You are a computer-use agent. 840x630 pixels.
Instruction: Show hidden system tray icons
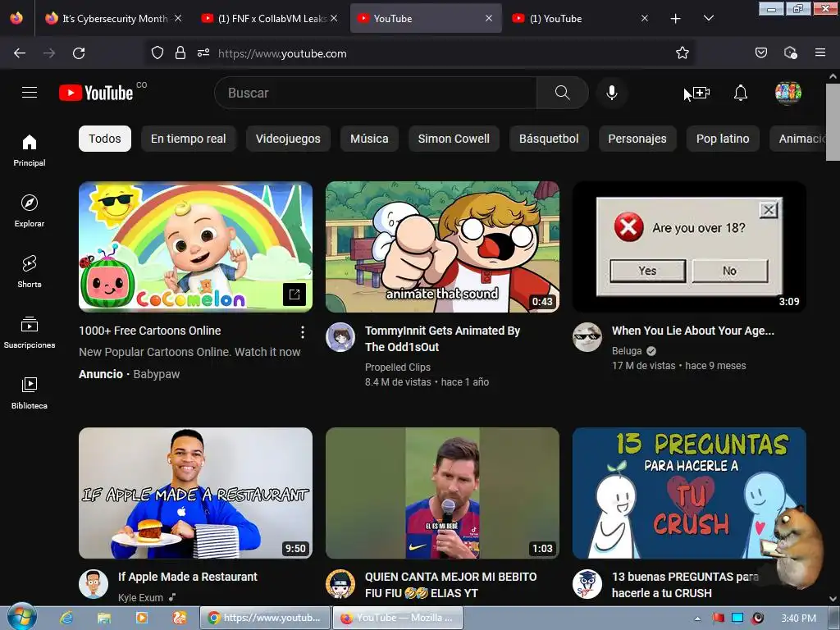tap(697, 619)
